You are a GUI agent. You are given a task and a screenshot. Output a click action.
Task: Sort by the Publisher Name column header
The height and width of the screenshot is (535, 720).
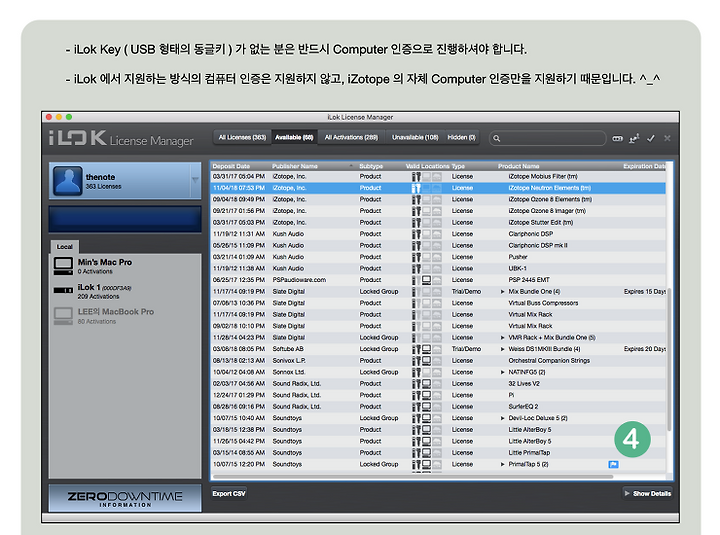click(295, 166)
